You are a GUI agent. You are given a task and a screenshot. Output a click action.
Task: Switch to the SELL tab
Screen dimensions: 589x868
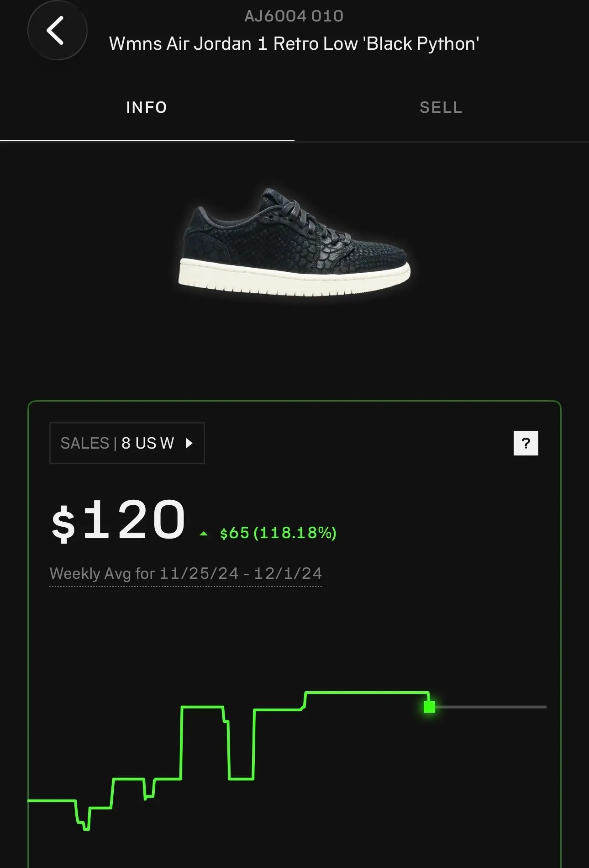point(441,107)
